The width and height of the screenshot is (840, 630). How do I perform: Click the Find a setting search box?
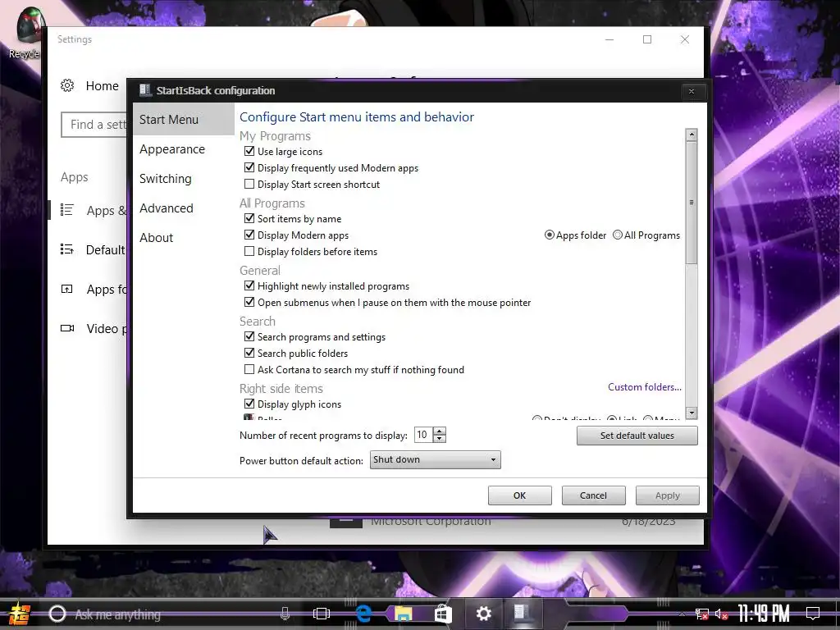pyautogui.click(x=94, y=125)
